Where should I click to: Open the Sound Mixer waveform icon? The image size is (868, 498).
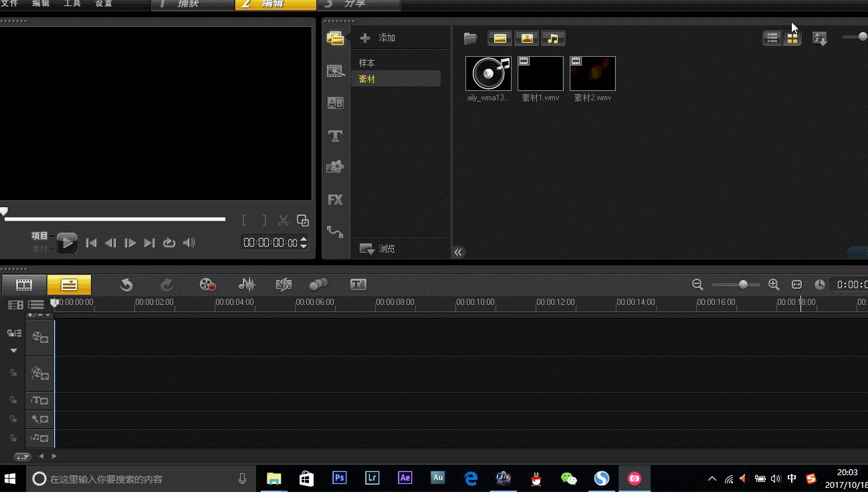[x=247, y=285]
